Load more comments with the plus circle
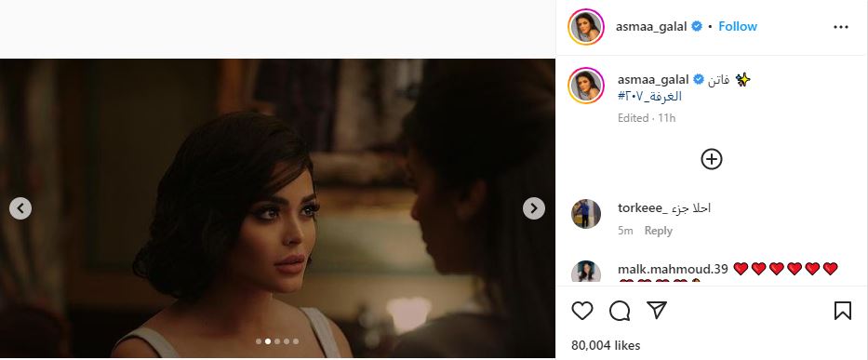The height and width of the screenshot is (360, 868). [x=712, y=159]
